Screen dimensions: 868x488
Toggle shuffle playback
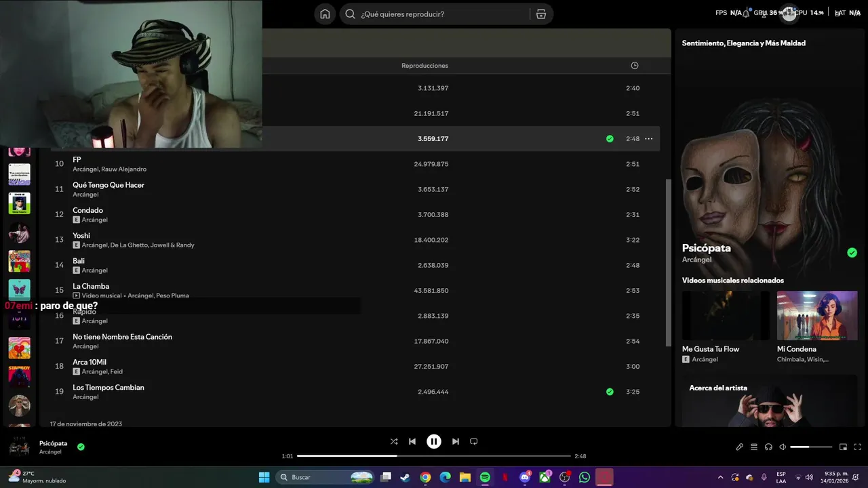(x=394, y=441)
